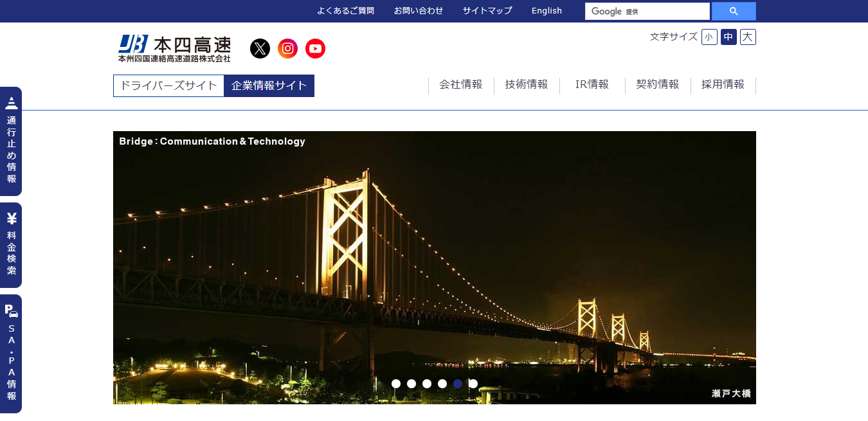Switch to ドライバーズサイト tab

[x=169, y=85]
